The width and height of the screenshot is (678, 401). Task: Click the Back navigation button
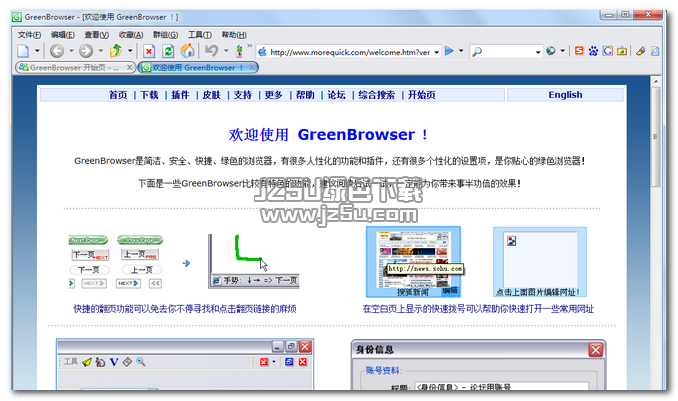click(57, 51)
